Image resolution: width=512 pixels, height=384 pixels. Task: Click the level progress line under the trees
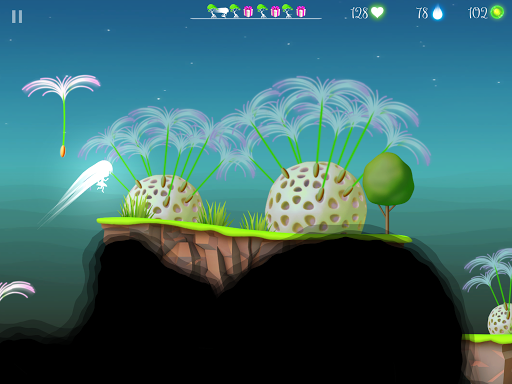[256, 18]
